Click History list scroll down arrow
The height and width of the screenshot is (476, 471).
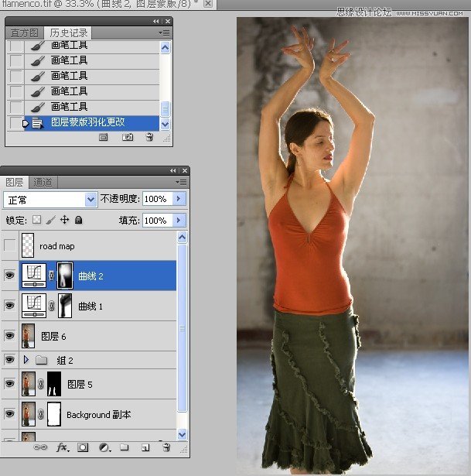click(166, 124)
